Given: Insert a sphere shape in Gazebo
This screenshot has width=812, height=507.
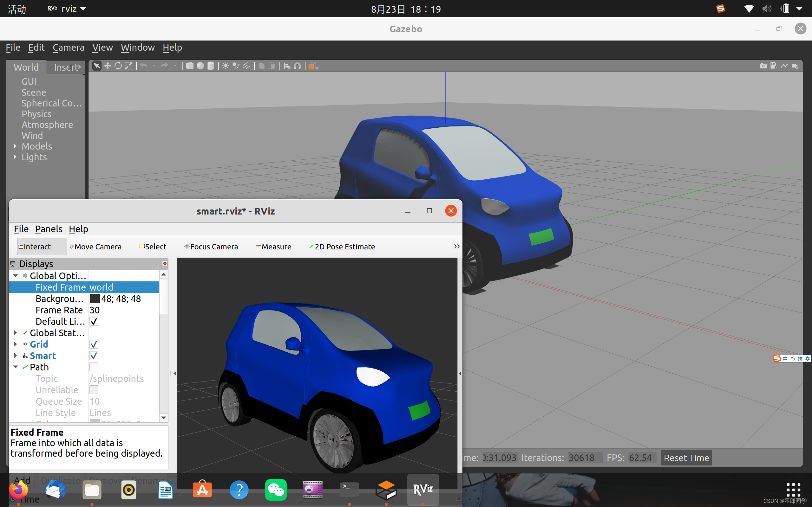Looking at the screenshot, I should click(x=200, y=66).
